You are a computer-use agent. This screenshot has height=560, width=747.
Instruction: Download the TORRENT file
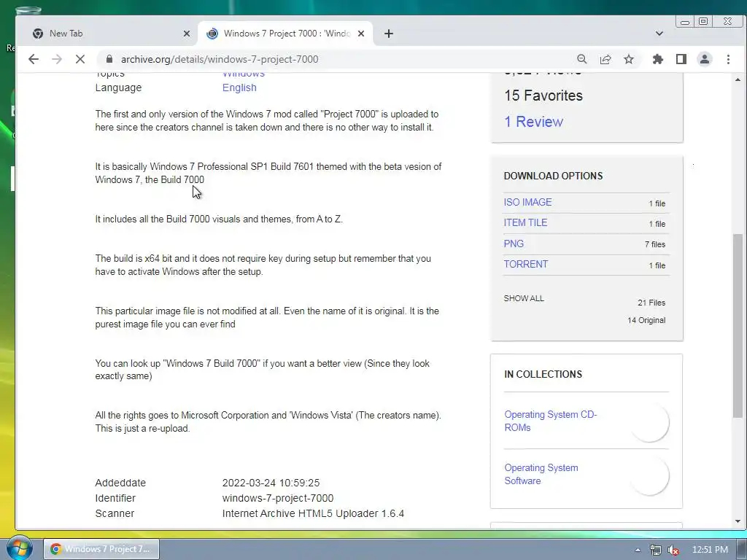coord(526,264)
